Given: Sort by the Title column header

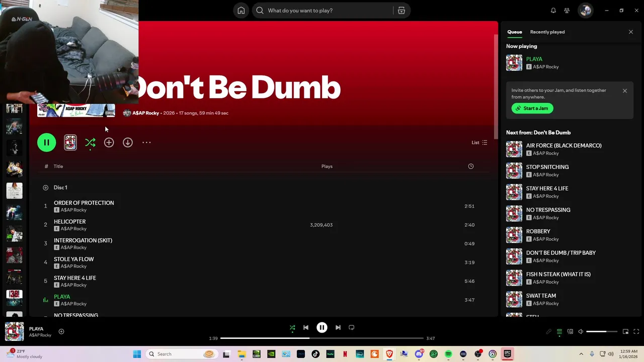Looking at the screenshot, I should [x=58, y=166].
